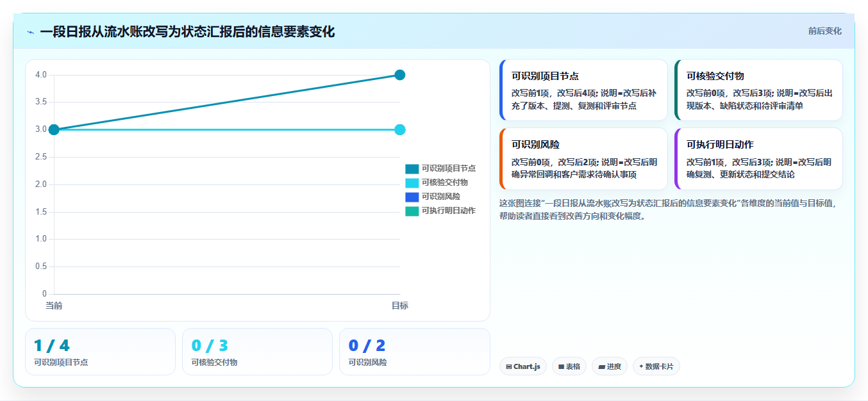Click the data point at value 4.0
This screenshot has width=868, height=401.
point(399,75)
